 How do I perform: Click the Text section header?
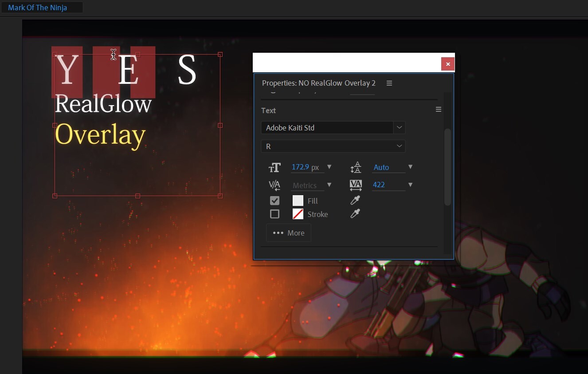268,110
